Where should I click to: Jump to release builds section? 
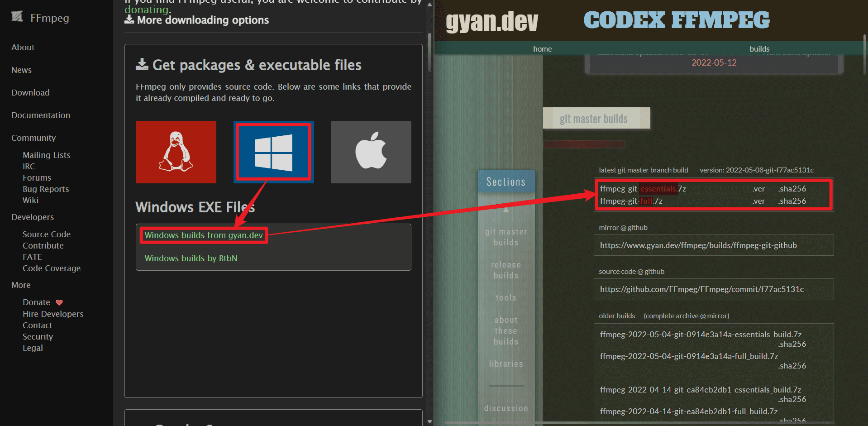click(506, 270)
